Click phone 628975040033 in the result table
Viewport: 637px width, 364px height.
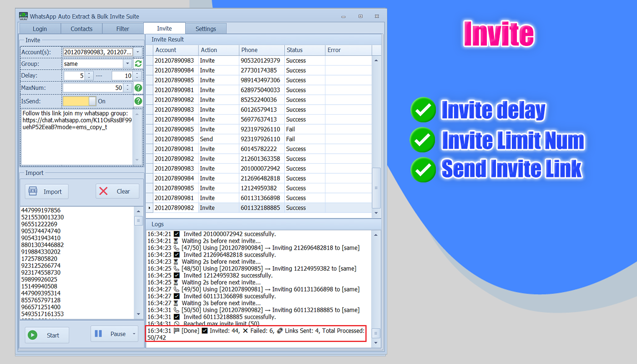click(262, 90)
